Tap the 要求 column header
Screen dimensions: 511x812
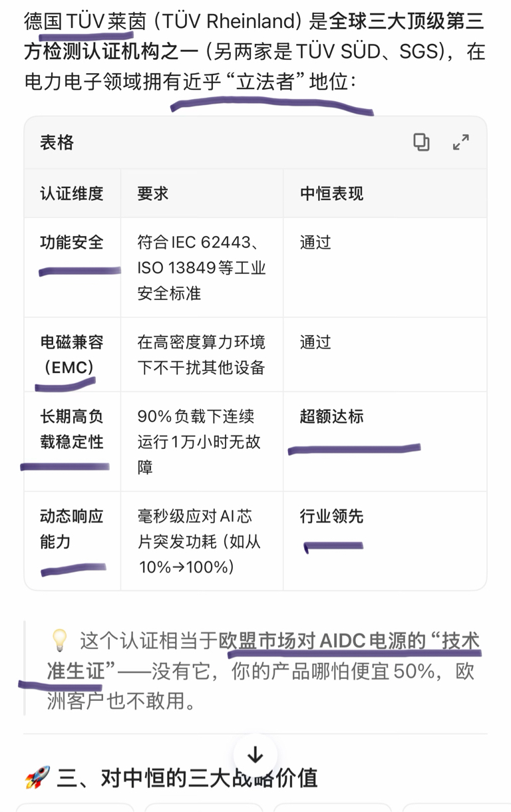tap(153, 194)
